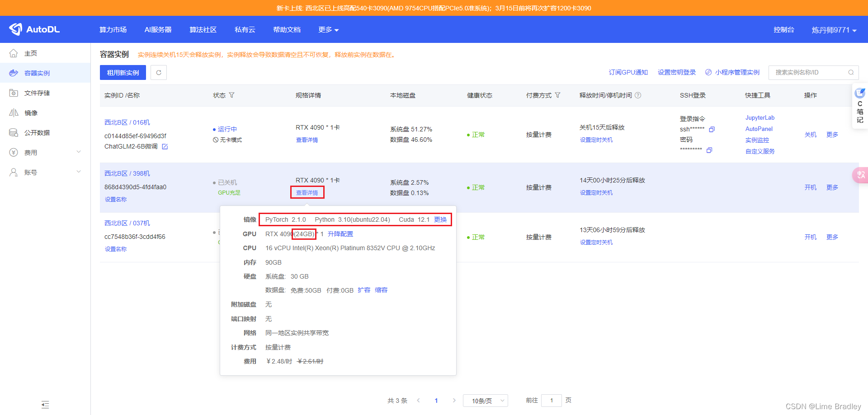Click 查看详情 for the 398机 instance

pyautogui.click(x=307, y=193)
